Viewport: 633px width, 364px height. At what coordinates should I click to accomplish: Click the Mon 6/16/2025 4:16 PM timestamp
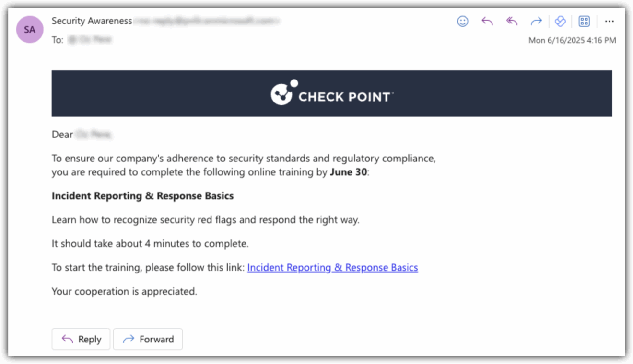(x=572, y=40)
